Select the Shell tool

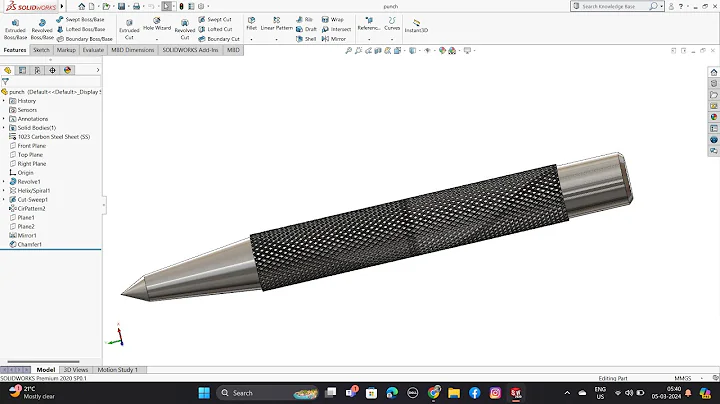pyautogui.click(x=306, y=39)
